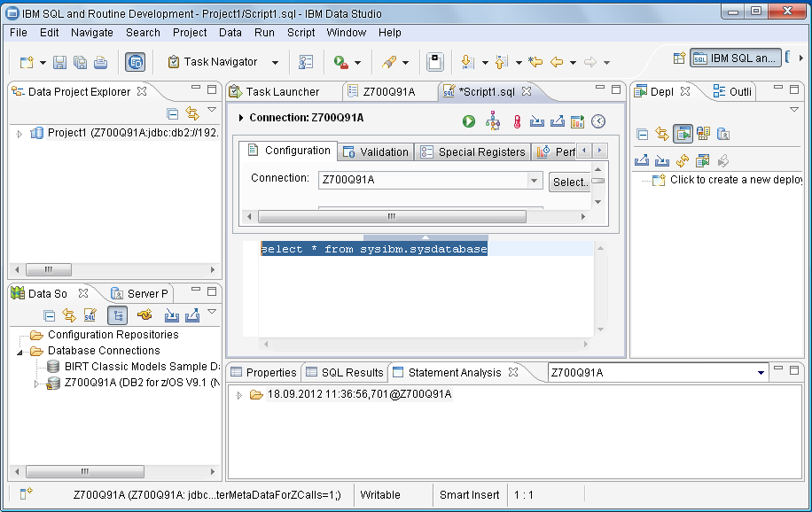The height and width of the screenshot is (512, 812).
Task: Click the Save icon in main toolbar
Action: [60, 62]
